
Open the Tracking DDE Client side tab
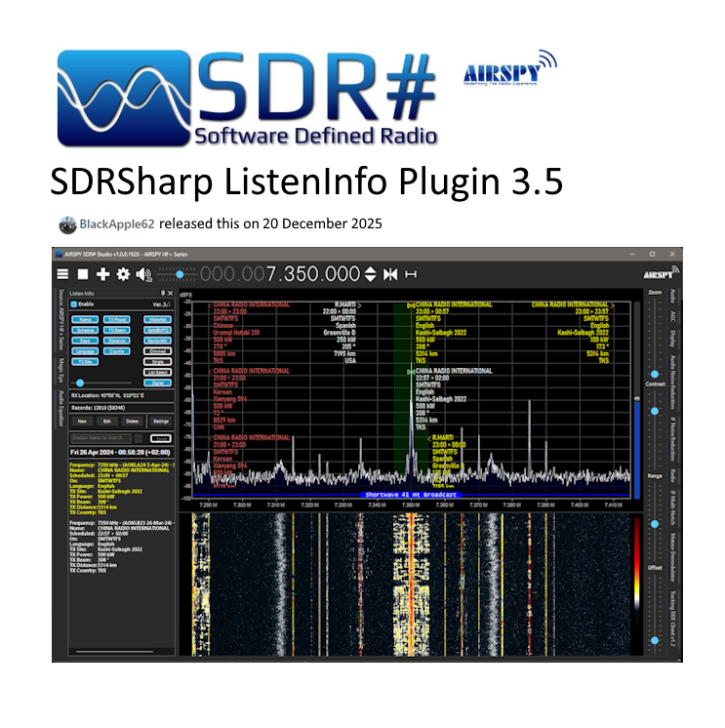click(672, 619)
